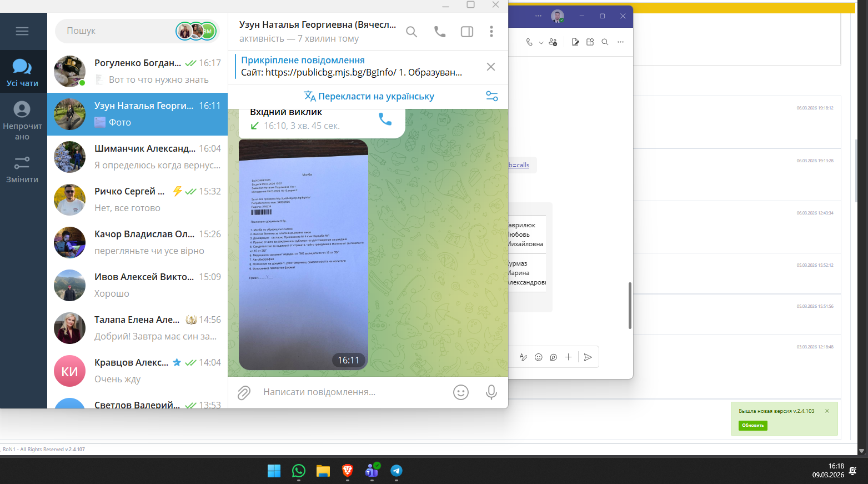Image resolution: width=868 pixels, height=484 pixels.
Task: Open the apps icon in Teams toolbar
Action: tap(590, 42)
